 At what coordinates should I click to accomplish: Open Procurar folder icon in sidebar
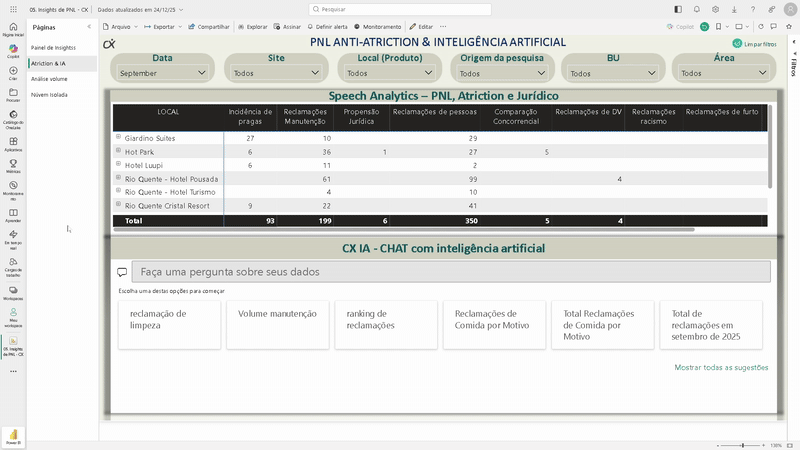[x=13, y=95]
